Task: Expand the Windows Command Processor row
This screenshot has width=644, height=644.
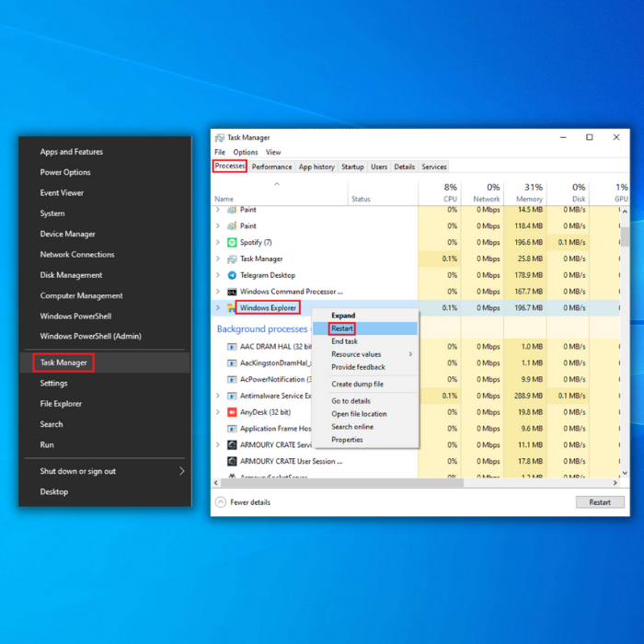Action: tap(218, 292)
